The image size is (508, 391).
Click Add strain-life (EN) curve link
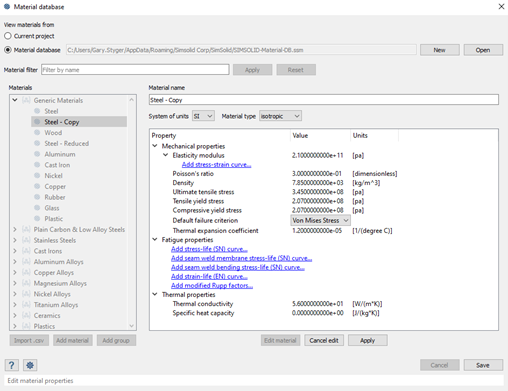pos(209,276)
